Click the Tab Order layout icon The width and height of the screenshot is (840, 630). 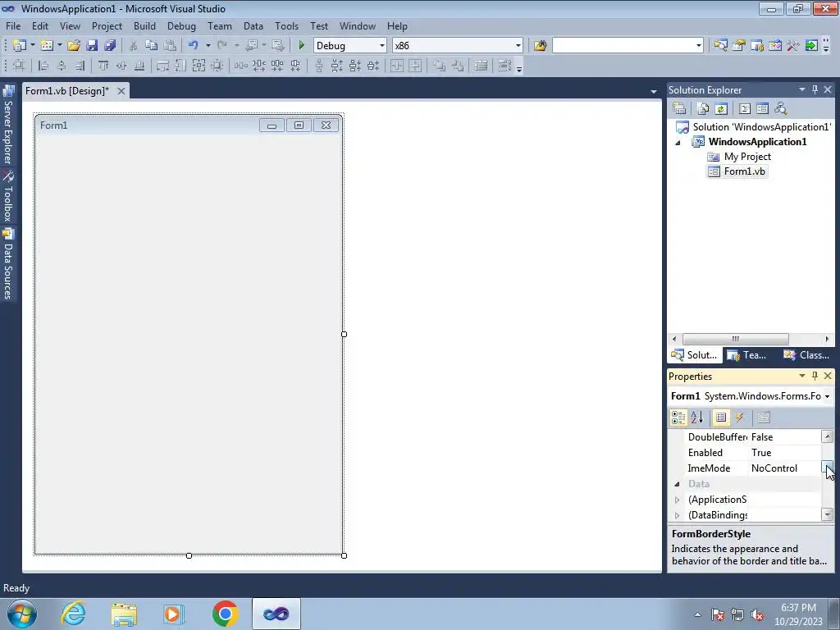click(x=504, y=66)
